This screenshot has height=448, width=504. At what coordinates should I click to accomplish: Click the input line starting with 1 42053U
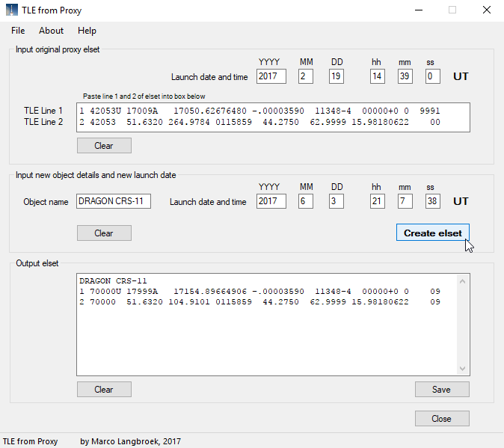pos(259,111)
